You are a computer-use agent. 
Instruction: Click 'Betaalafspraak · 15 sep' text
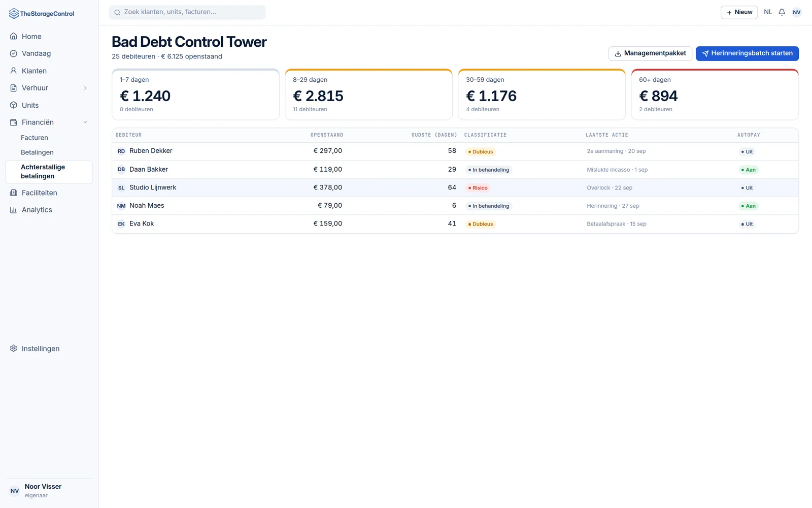click(x=617, y=224)
